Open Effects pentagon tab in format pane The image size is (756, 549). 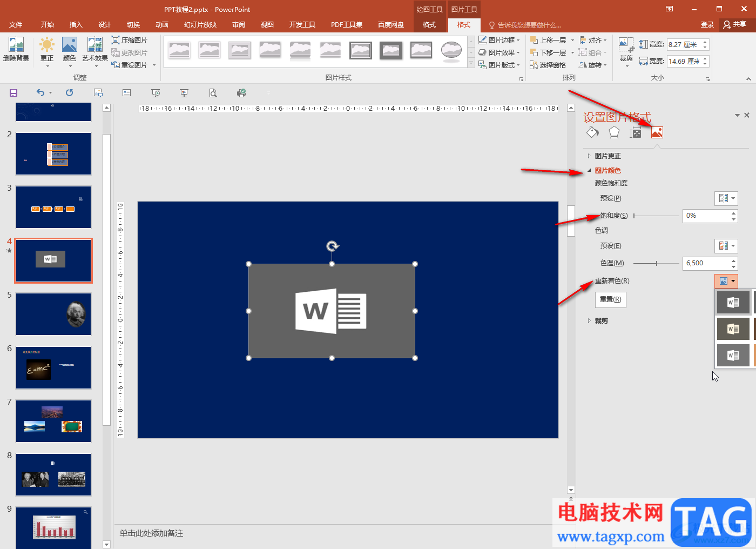614,132
